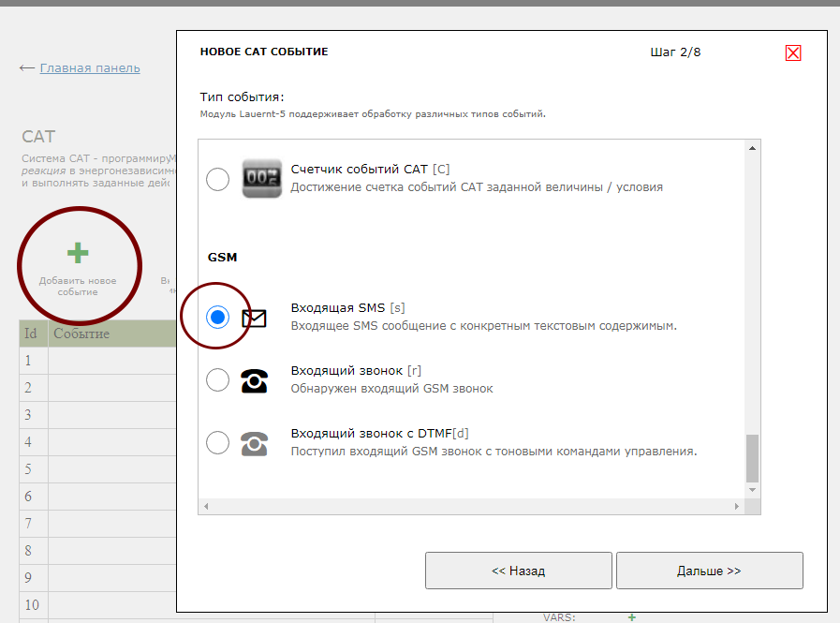Click the small green plus beside VARS

(x=631, y=617)
